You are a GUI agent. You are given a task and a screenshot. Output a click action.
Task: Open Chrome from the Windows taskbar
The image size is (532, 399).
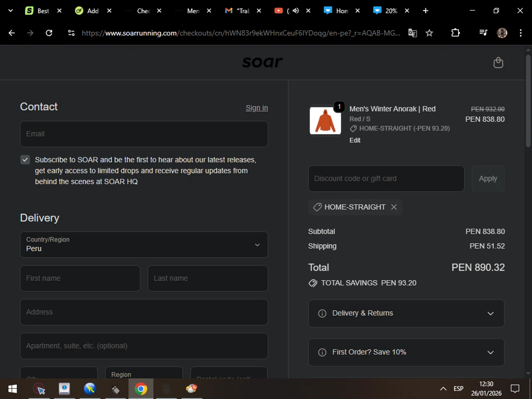click(x=141, y=389)
